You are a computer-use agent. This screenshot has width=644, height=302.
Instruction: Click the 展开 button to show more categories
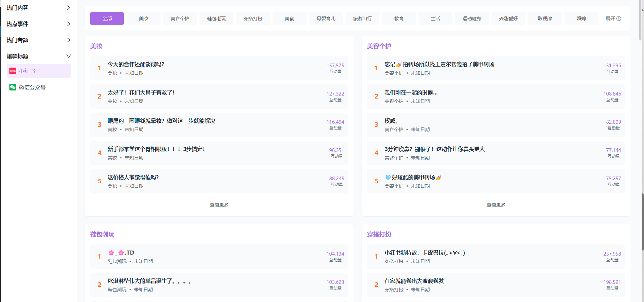pos(610,18)
